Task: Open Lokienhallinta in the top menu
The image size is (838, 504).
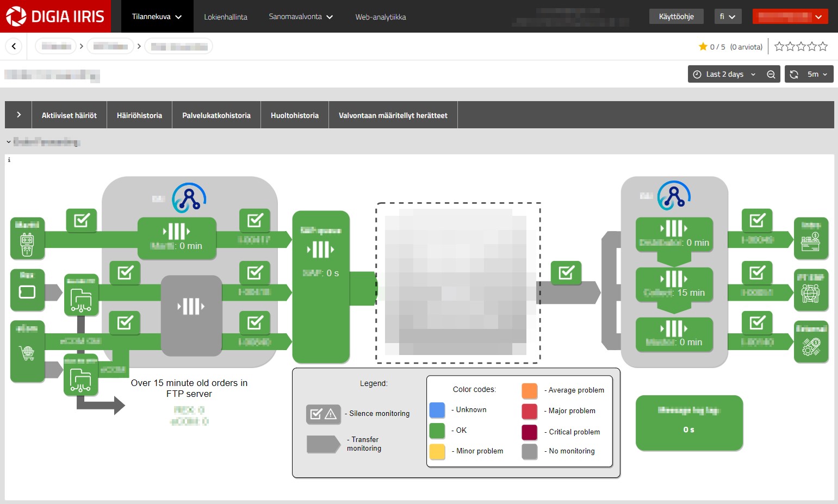Action: coord(226,17)
